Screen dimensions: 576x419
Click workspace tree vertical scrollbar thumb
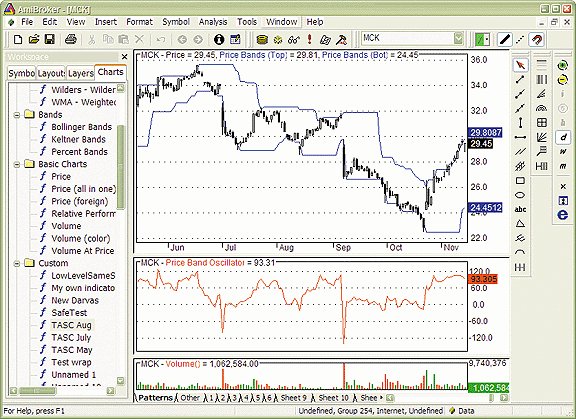coord(120,167)
